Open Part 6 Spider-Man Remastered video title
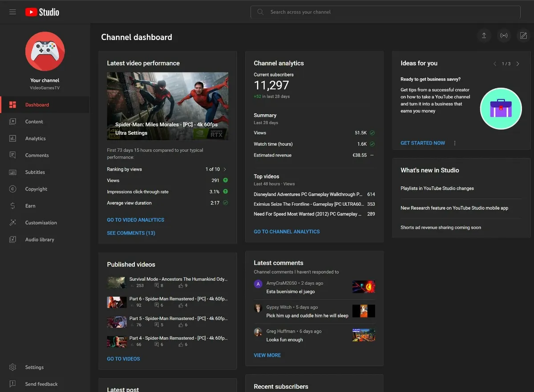The image size is (534, 392). [178, 299]
